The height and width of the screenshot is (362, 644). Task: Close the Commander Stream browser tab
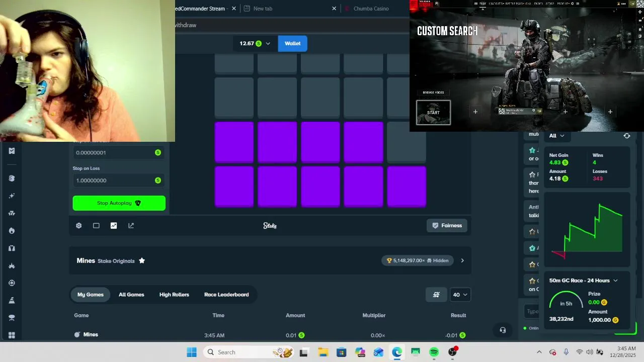click(234, 9)
